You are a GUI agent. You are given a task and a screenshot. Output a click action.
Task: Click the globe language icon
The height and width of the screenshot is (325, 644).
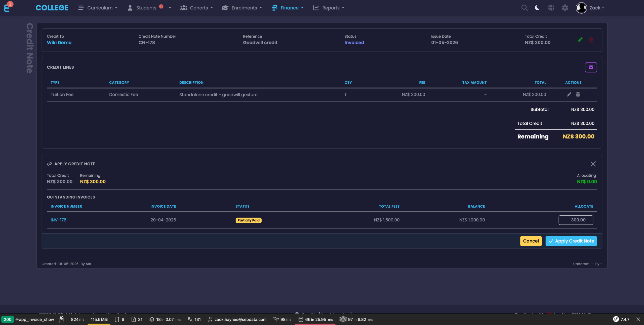pyautogui.click(x=551, y=8)
